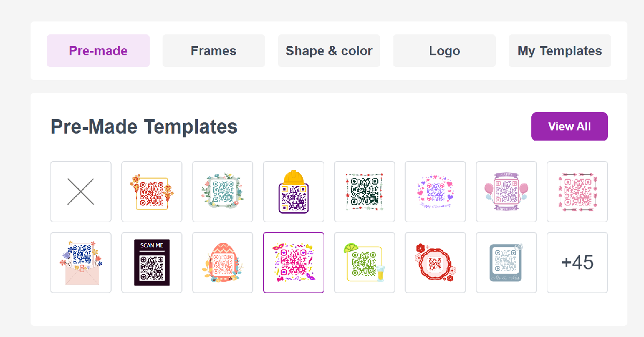Choose the cotton candy birthday template
644x337 pixels.
pyautogui.click(x=506, y=192)
